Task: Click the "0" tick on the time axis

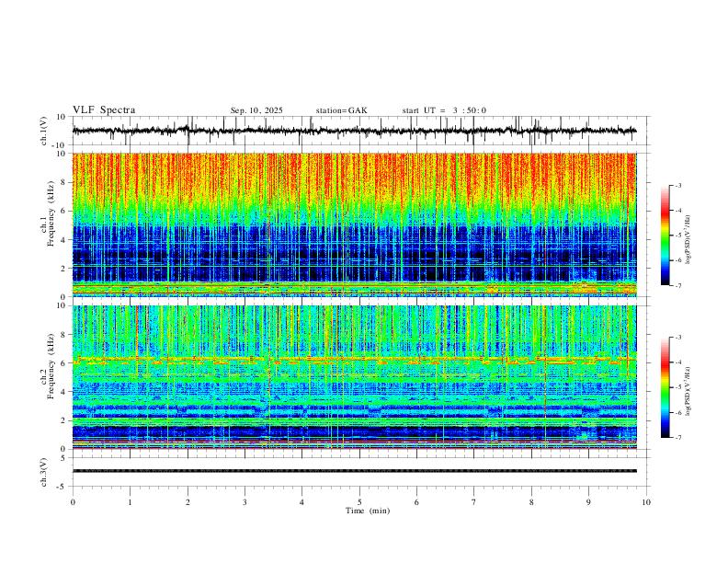Action: point(73,502)
